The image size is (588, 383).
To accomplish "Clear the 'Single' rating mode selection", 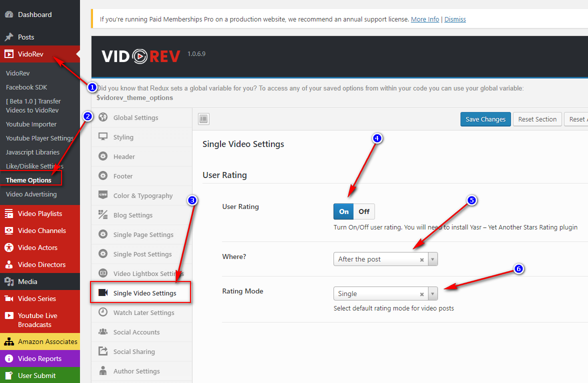I will pos(421,294).
